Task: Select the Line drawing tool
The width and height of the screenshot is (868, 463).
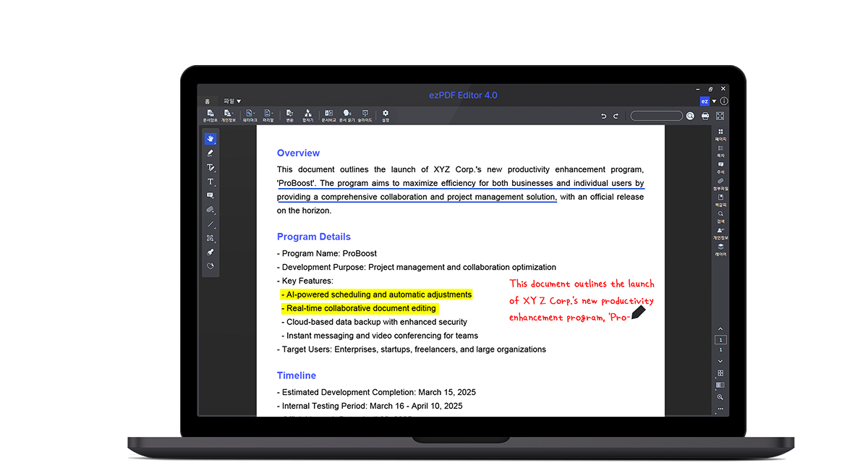Action: [210, 224]
